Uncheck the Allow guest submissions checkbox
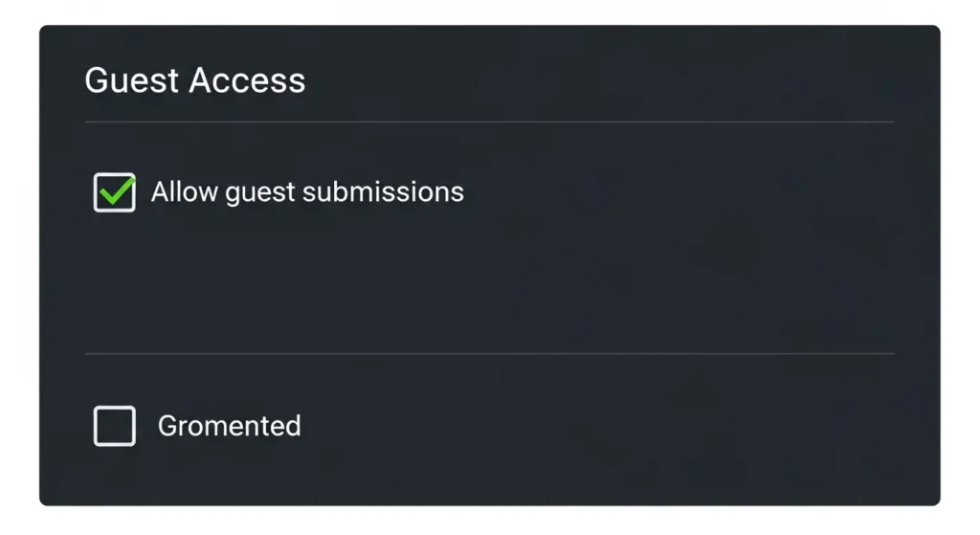Screen dimensions: 980x535 click(114, 192)
